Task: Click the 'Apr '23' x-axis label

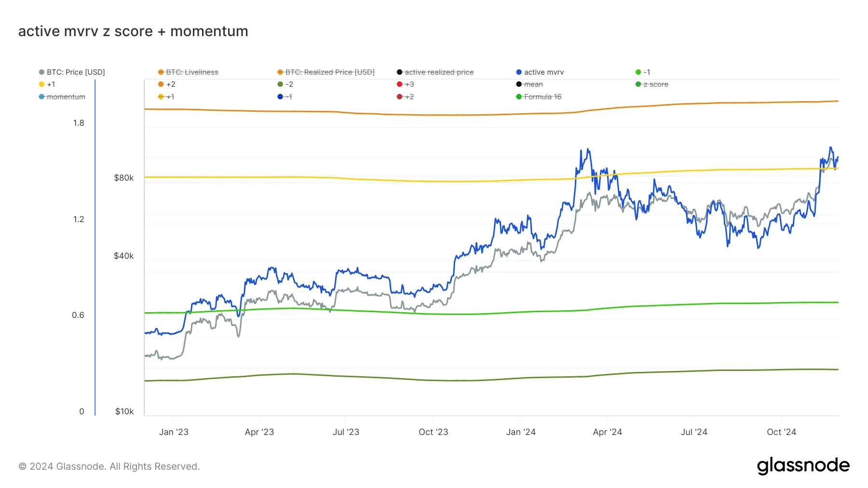Action: point(259,432)
